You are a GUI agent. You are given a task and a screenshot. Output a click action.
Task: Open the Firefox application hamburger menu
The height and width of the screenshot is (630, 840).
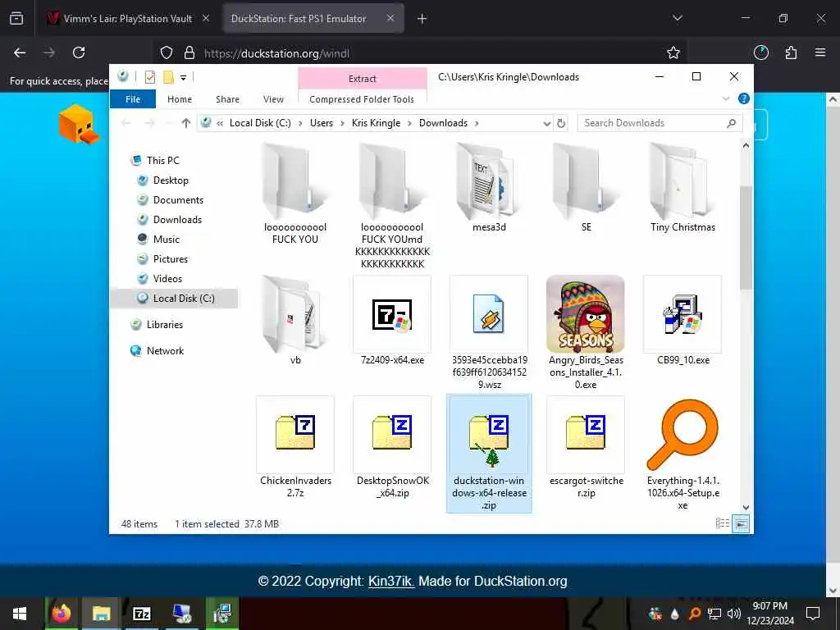(x=820, y=52)
